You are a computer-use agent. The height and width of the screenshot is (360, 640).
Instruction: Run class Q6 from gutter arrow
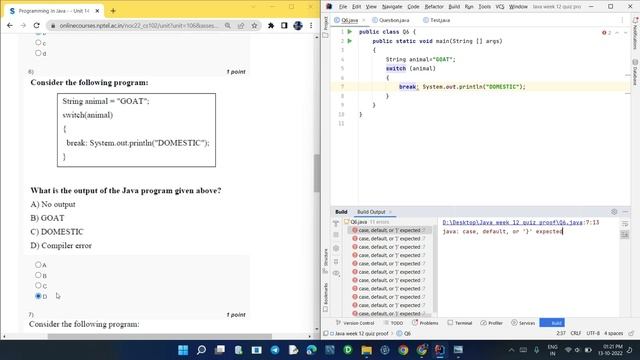tap(350, 31)
